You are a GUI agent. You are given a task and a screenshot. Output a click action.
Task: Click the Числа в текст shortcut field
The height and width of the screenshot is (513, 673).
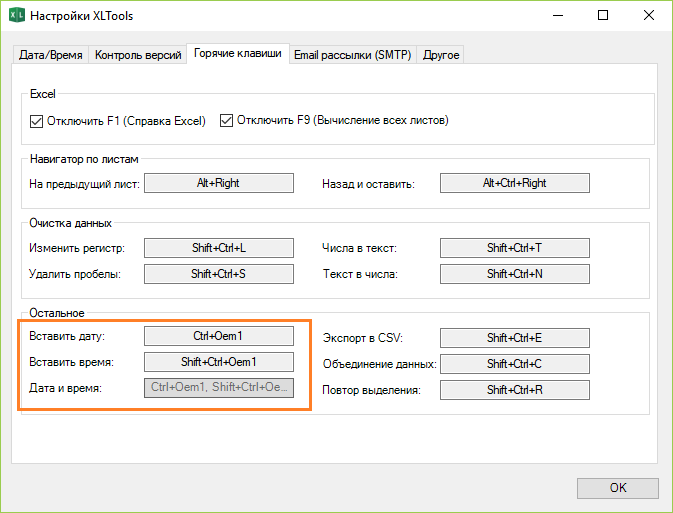tap(514, 248)
